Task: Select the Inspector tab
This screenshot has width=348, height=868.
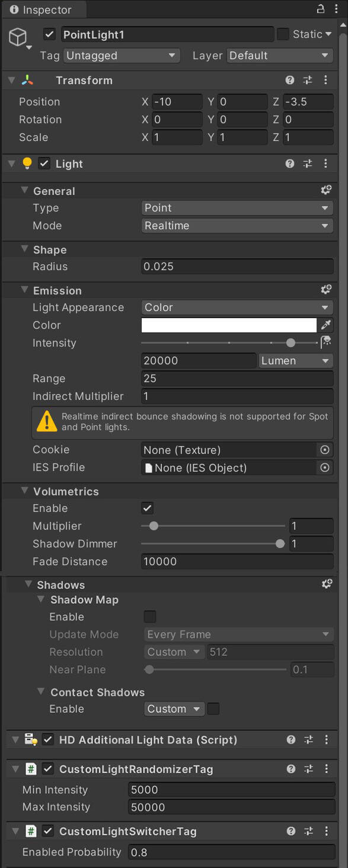Action: tap(43, 9)
